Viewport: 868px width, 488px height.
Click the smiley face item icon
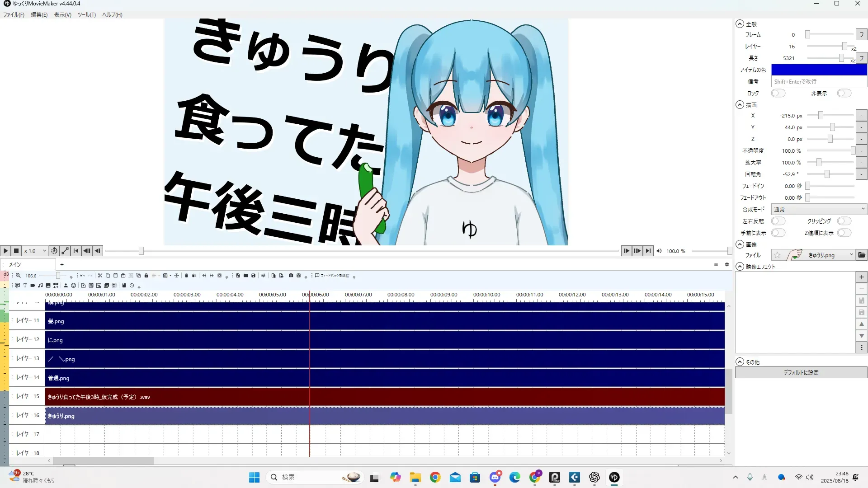click(x=73, y=286)
